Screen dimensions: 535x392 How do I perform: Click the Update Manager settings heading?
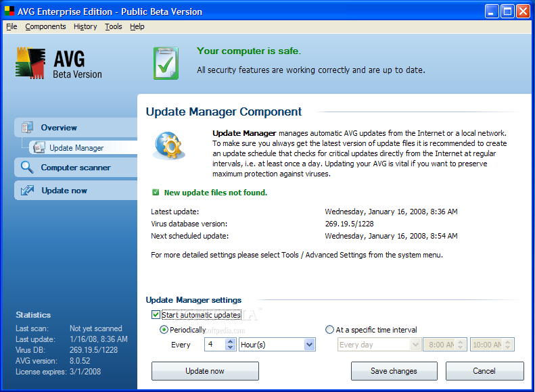(x=193, y=300)
